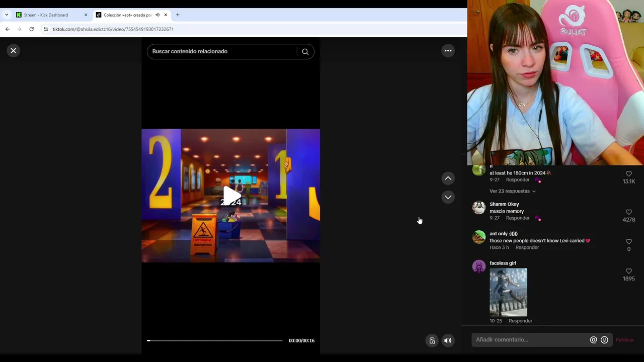
Task: Reply to faceless girl's comment
Action: pyautogui.click(x=520, y=321)
